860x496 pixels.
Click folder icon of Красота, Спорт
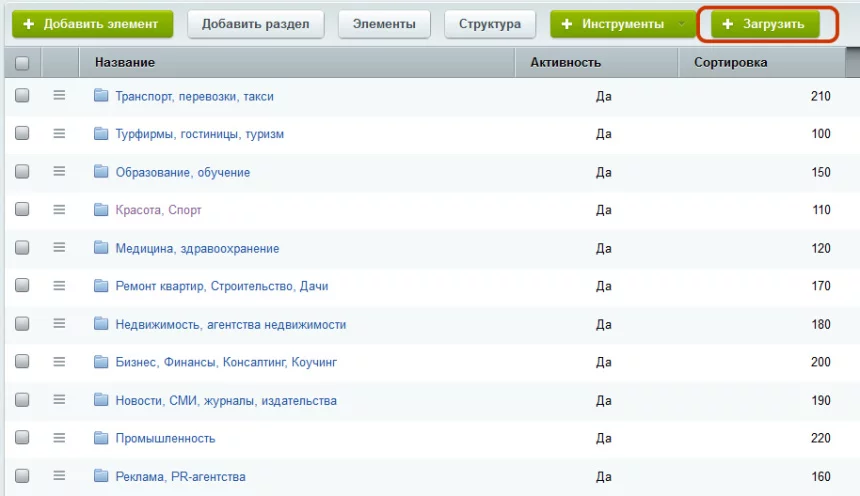click(x=100, y=210)
